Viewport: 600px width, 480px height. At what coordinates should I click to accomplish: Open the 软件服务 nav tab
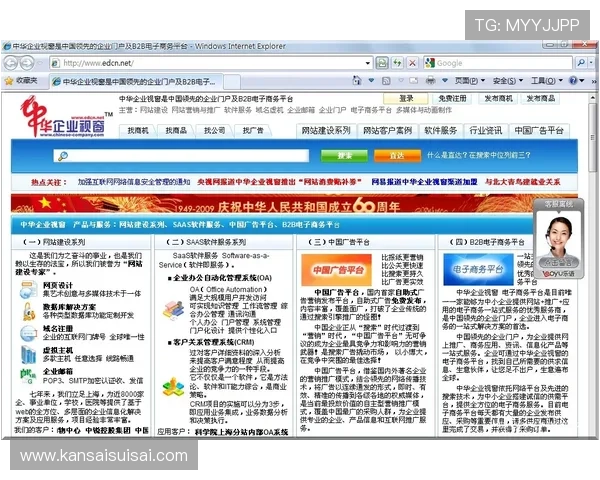pos(441,131)
